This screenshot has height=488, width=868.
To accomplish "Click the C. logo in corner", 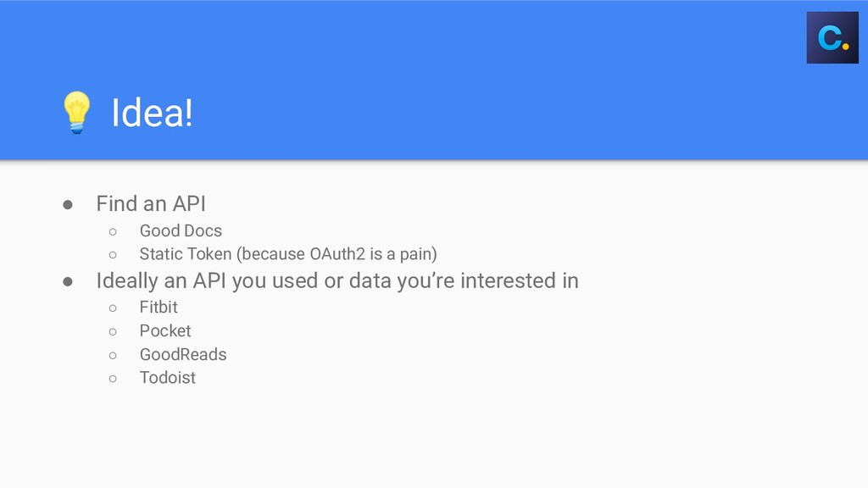I will [x=832, y=37].
